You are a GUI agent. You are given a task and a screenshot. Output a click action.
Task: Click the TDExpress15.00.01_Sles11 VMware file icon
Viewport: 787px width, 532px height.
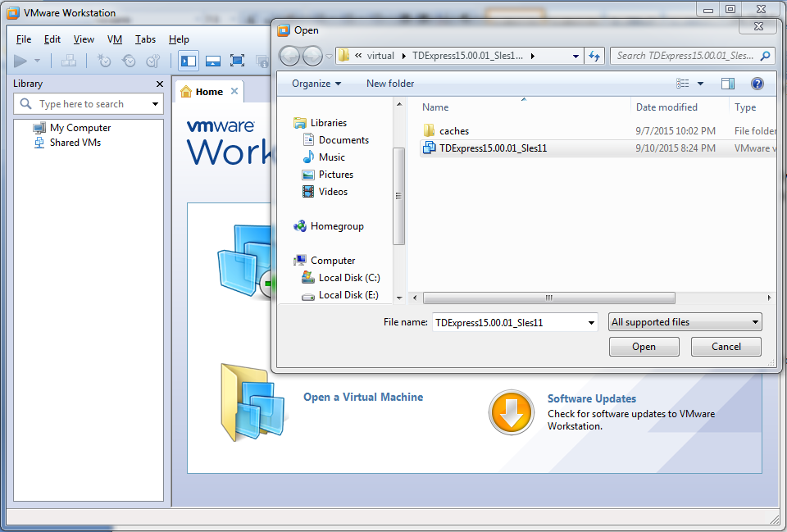(x=429, y=148)
